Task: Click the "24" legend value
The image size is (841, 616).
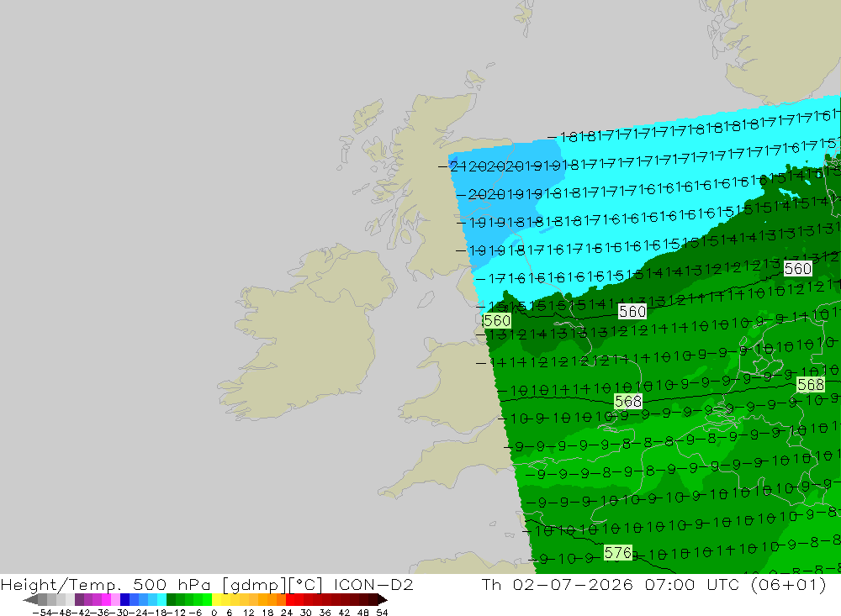Action: point(287,613)
